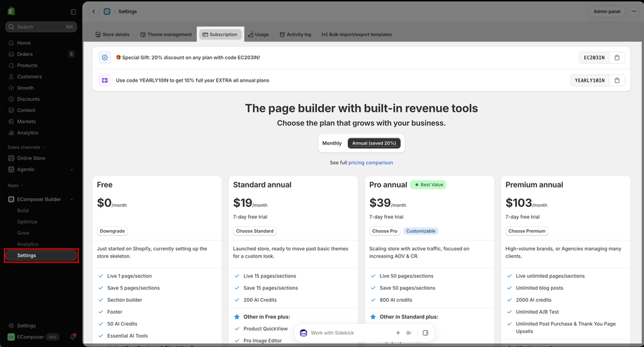Click 'Unlimited A/B Test' feature text
Viewport: 644px width, 347px height.
pyautogui.click(x=537, y=312)
